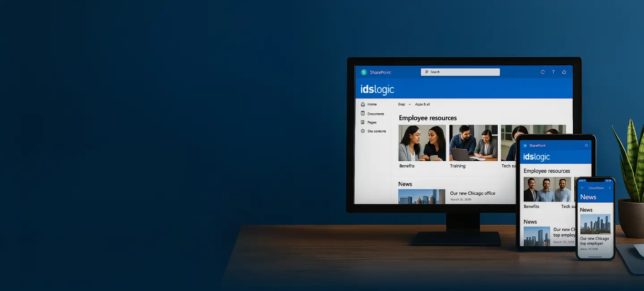The width and height of the screenshot is (644, 291).
Task: Open the Our new Chicago headline on the phone
Action: pos(594,241)
